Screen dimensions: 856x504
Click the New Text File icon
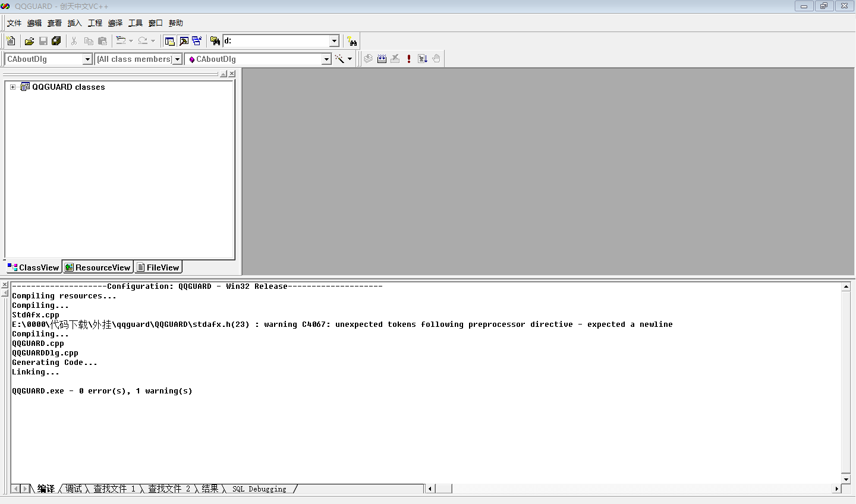click(11, 41)
